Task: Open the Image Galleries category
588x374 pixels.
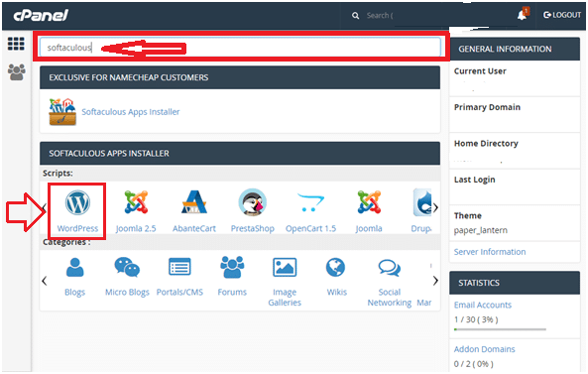Action: tap(285, 282)
